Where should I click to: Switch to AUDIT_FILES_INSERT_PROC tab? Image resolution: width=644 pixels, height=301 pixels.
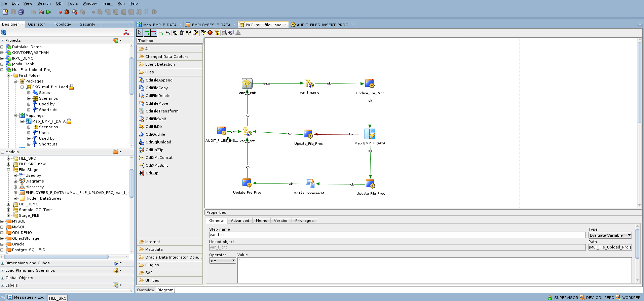click(x=322, y=25)
